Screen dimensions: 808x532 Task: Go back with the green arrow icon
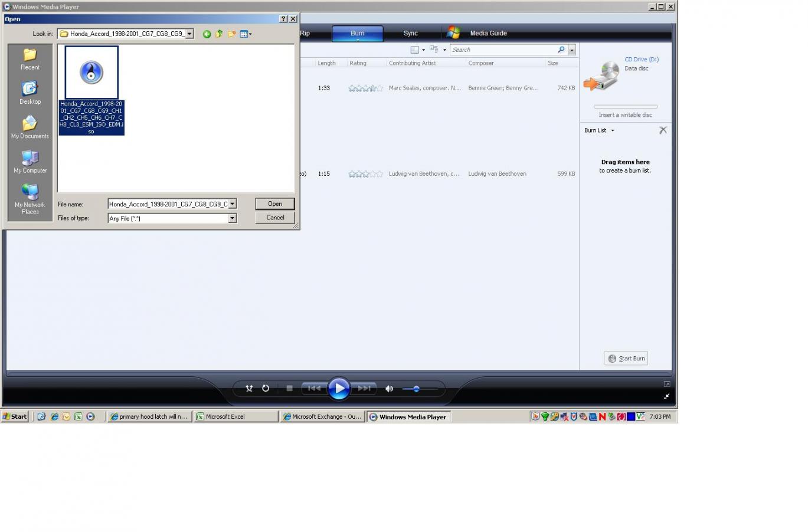point(207,34)
